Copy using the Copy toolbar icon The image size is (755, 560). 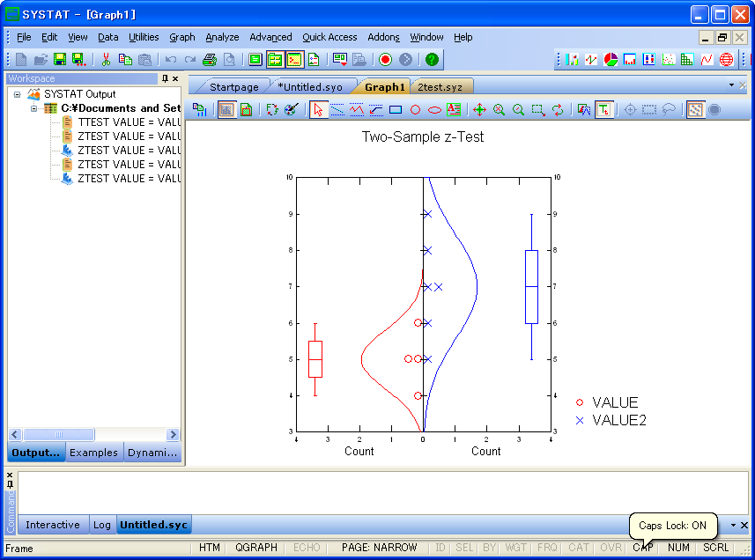click(x=125, y=60)
